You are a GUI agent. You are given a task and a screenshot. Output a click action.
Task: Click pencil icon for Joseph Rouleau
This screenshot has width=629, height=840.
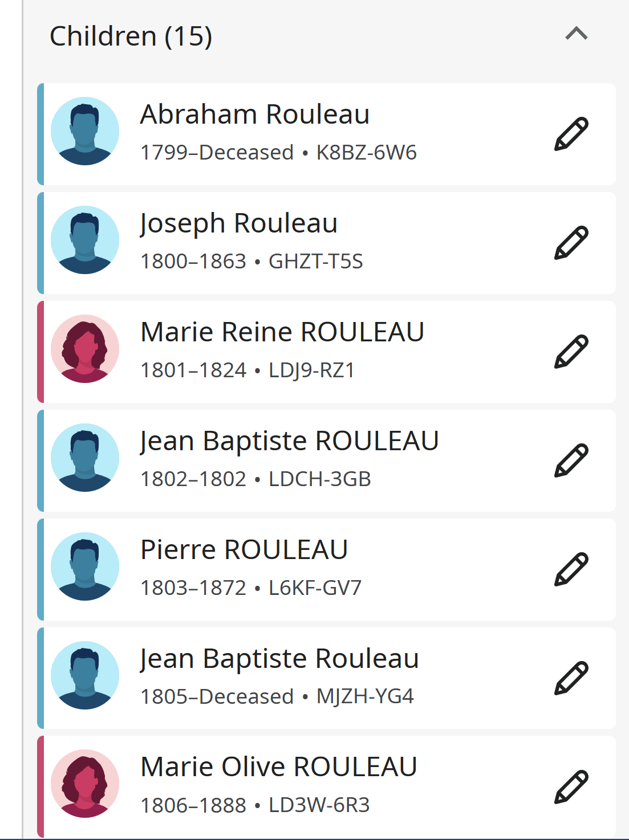point(571,243)
